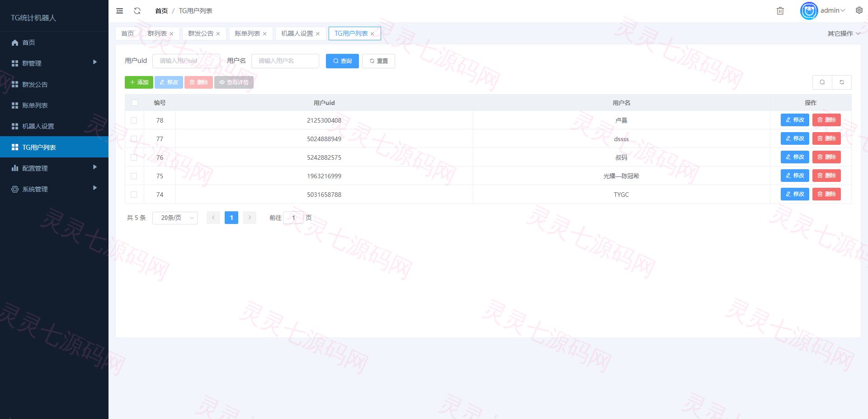
Task: Click the go-to page number input
Action: pos(293,218)
